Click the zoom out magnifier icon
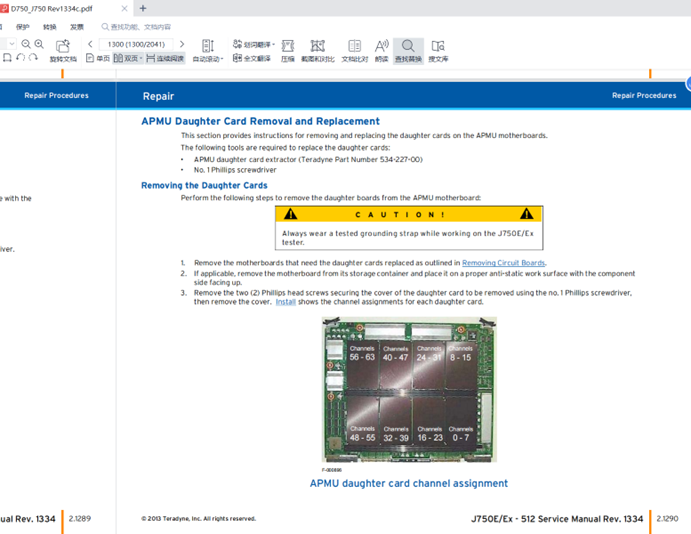Viewport: 691px width, 534px height. tap(26, 44)
